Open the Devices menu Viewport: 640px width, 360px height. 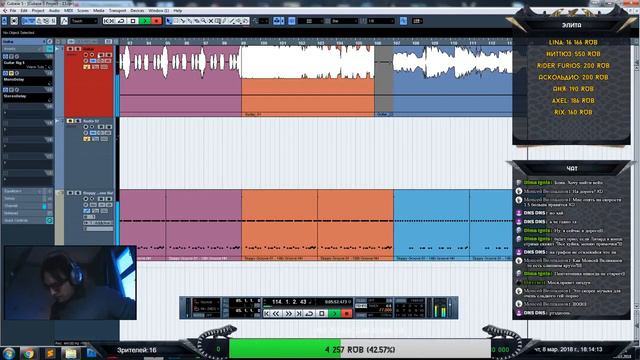click(137, 10)
